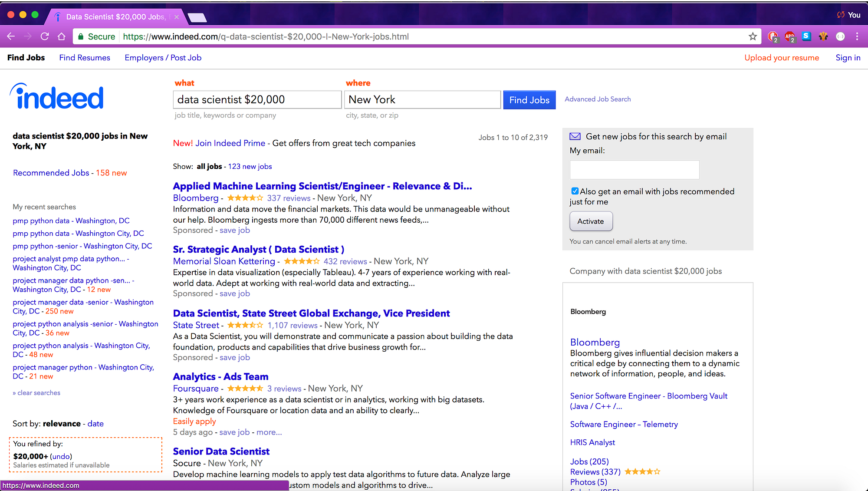Click the Activate button for email alerts
The height and width of the screenshot is (491, 868).
point(591,221)
